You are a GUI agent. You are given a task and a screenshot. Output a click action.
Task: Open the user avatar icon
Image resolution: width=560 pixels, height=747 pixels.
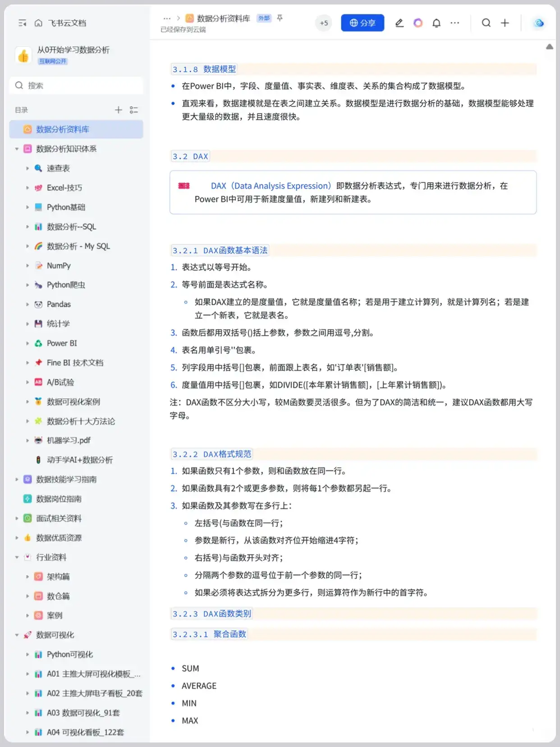tap(539, 23)
